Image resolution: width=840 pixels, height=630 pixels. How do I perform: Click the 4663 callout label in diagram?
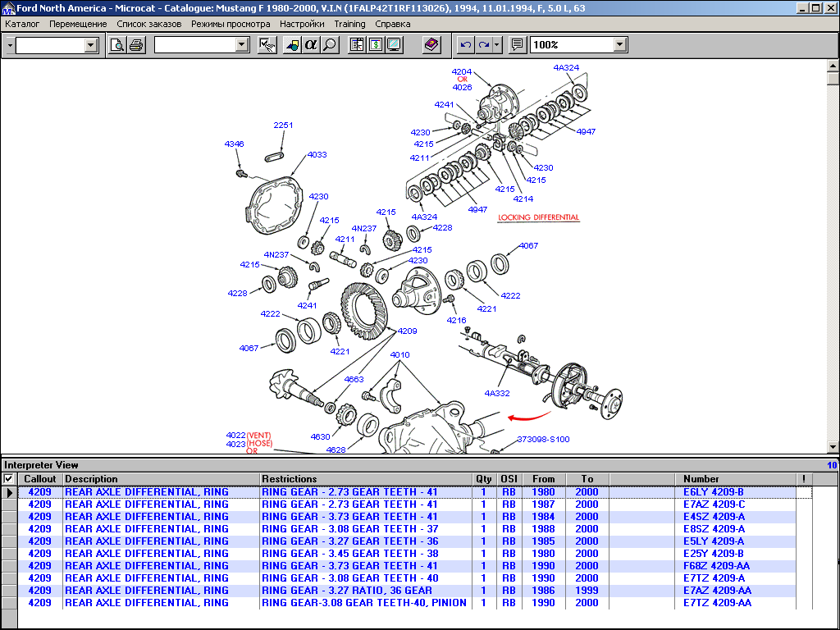coord(354,379)
